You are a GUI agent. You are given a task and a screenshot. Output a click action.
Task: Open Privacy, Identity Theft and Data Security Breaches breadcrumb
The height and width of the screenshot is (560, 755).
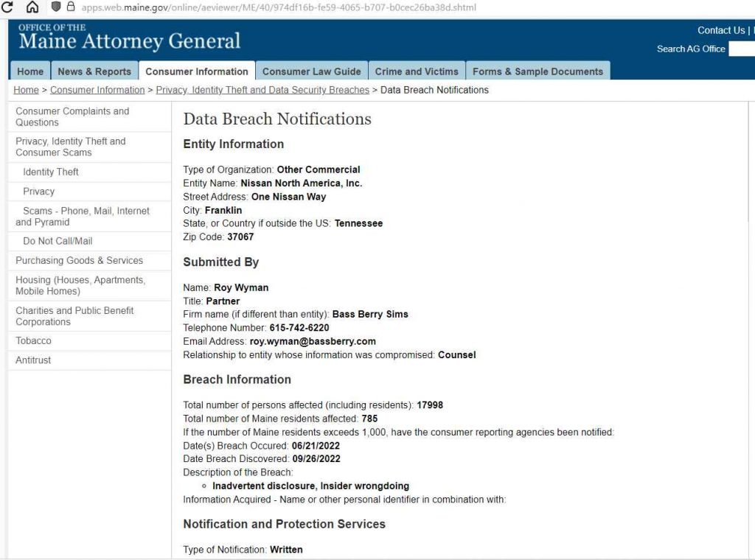262,90
